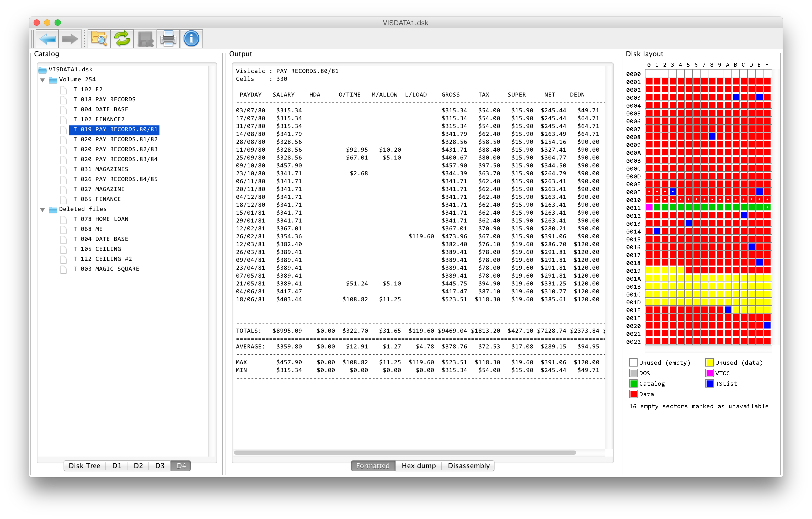This screenshot has width=812, height=519.
Task: Click blue TSList sector in row 0008
Action: pos(712,136)
